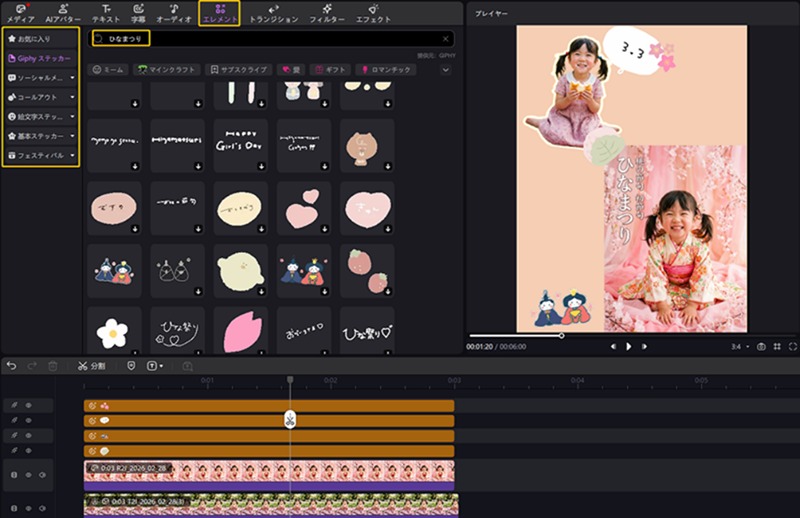Filter stickers by 愛 tag
800x518 pixels.
click(x=291, y=70)
